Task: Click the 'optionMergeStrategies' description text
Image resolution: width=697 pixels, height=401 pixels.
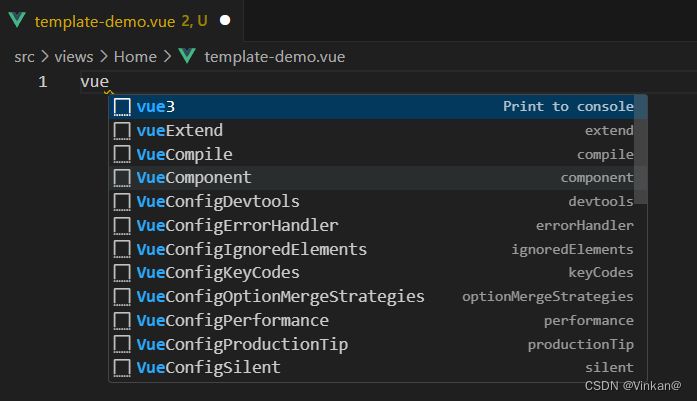Action: point(548,297)
